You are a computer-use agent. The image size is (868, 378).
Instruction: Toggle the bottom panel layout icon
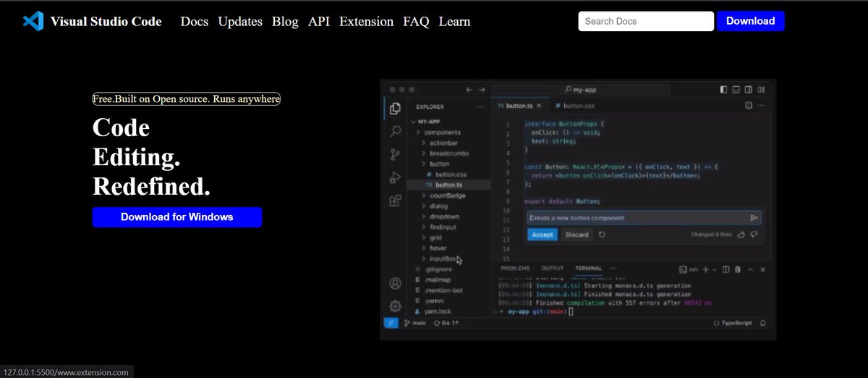[x=736, y=90]
